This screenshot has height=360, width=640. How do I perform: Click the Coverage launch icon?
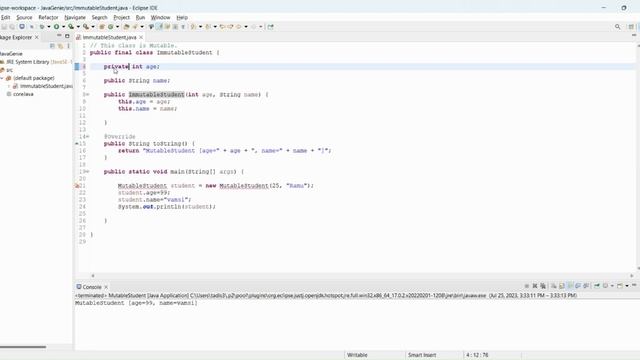[x=71, y=27]
